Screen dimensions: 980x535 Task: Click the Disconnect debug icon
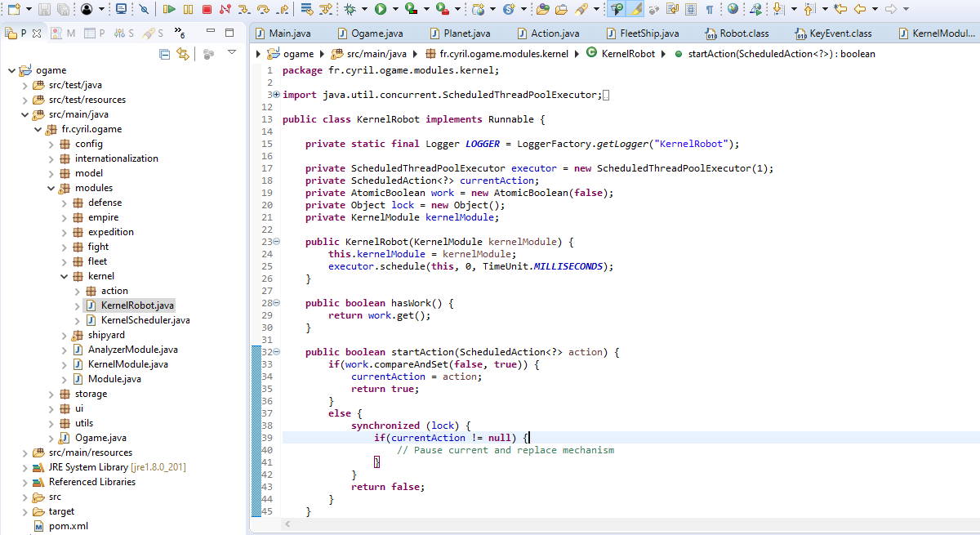click(x=225, y=9)
